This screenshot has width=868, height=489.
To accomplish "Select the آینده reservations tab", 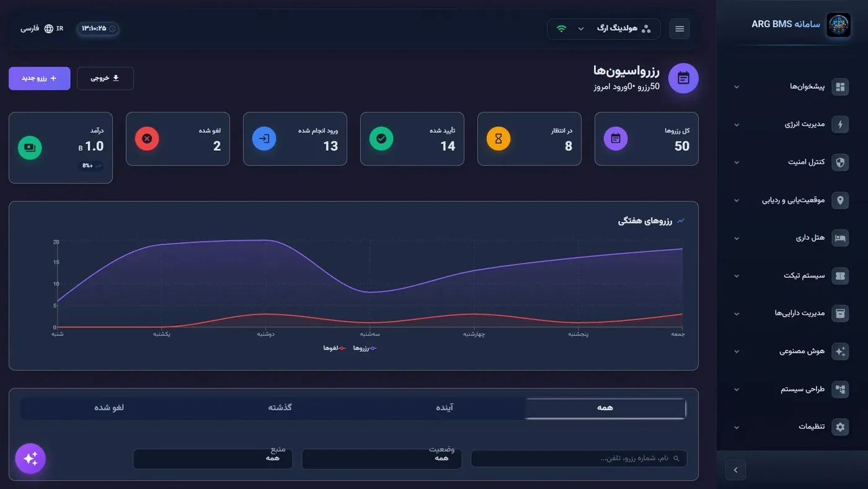I will pos(444,408).
